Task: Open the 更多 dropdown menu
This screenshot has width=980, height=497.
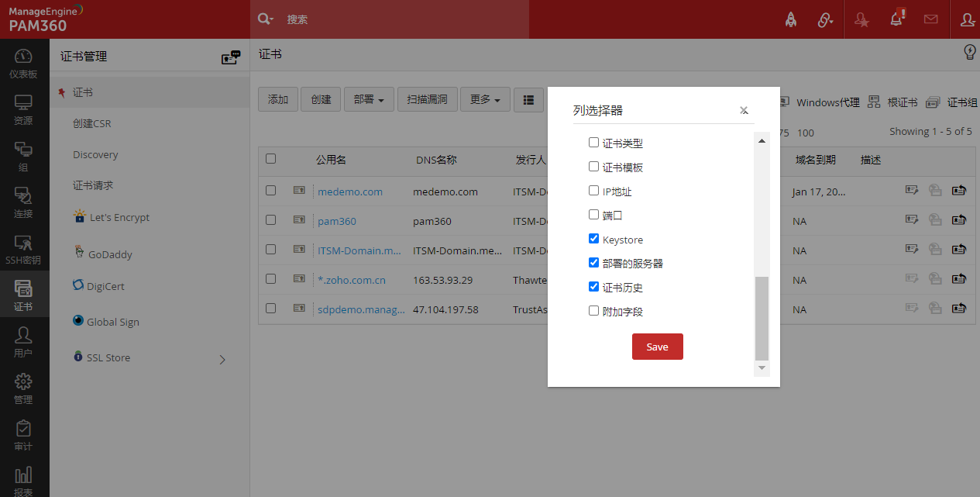Action: click(485, 99)
